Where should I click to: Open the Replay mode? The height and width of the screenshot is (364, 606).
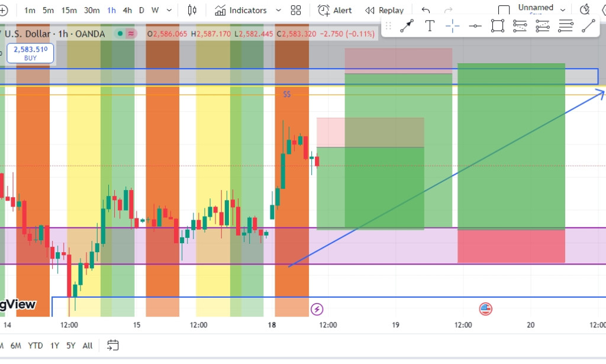tap(385, 10)
